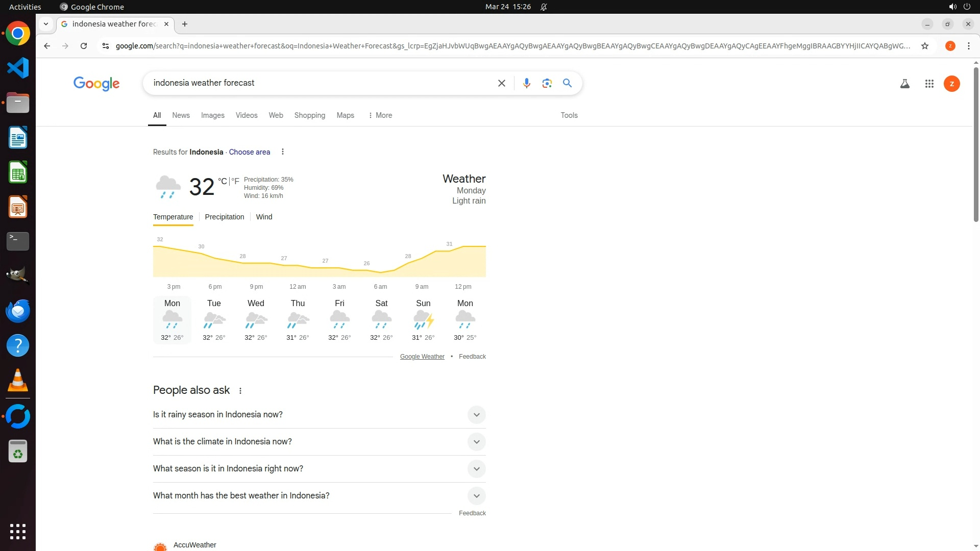Click the blue magnifier search icon
Viewport: 980px width, 551px height.
point(567,83)
